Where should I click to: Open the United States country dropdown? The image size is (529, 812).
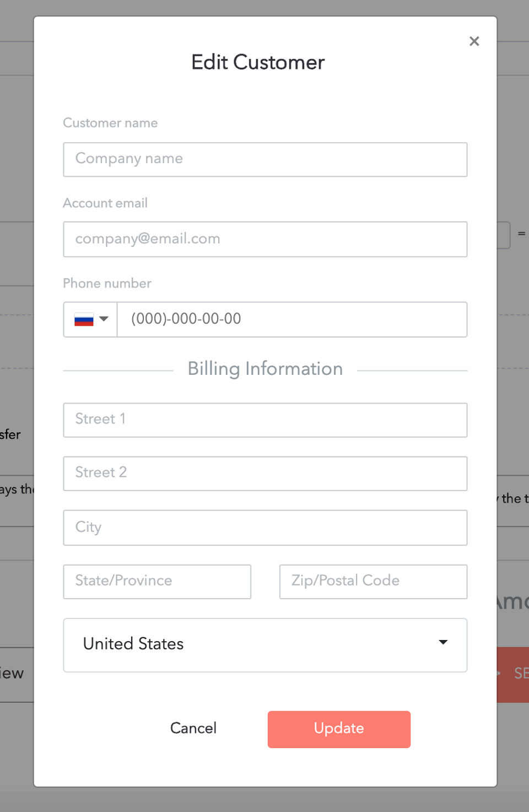coord(265,645)
